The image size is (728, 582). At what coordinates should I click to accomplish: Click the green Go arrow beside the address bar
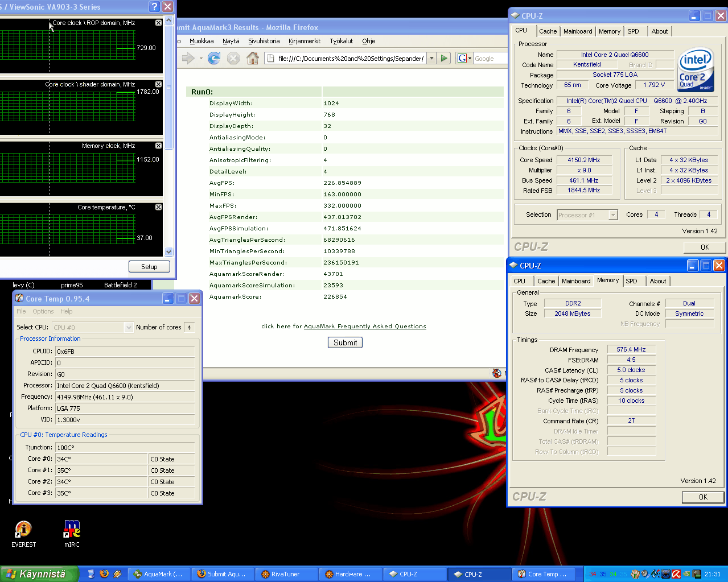(445, 58)
